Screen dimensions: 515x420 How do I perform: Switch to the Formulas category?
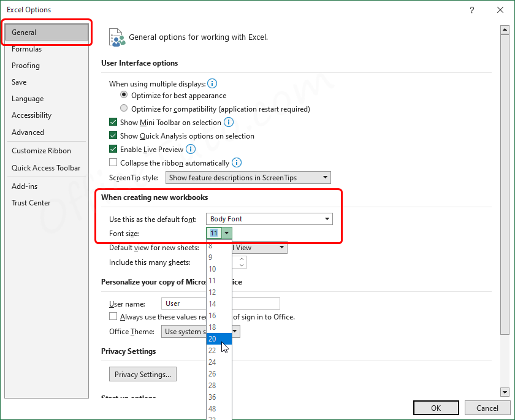(x=26, y=48)
